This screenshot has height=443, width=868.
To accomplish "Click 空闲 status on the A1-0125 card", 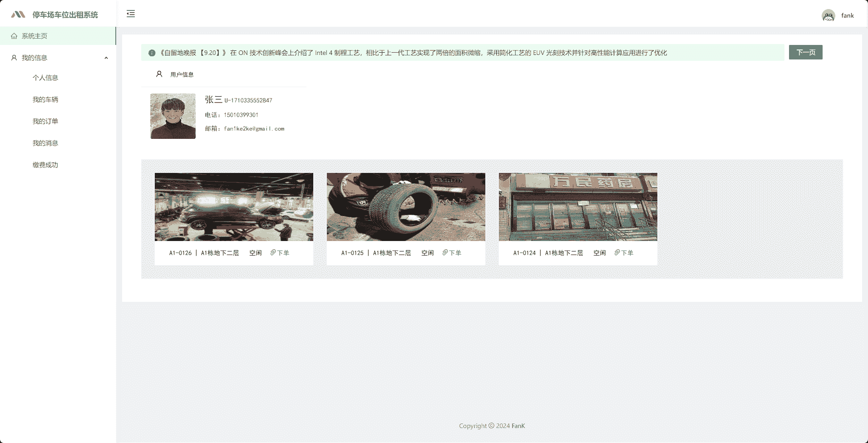I will tap(428, 253).
